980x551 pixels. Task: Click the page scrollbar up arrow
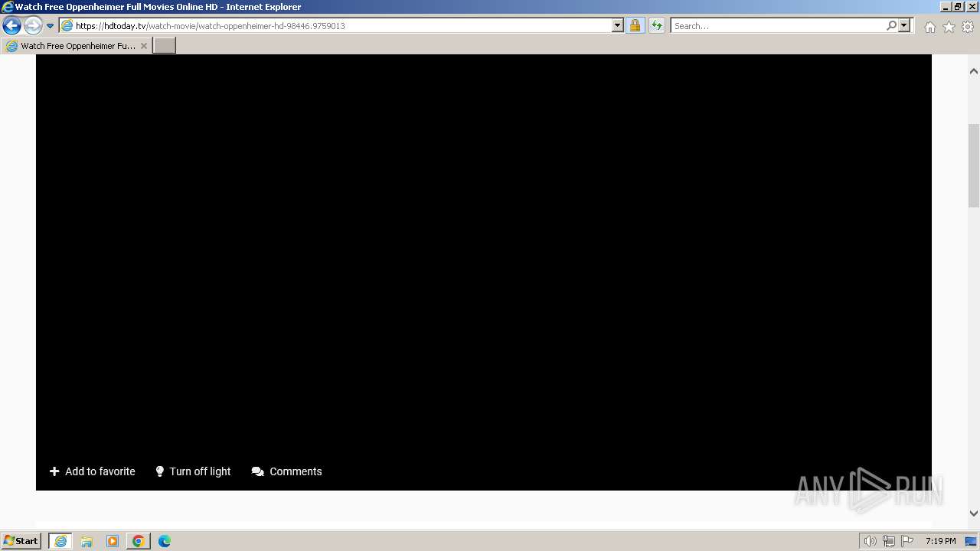974,71
